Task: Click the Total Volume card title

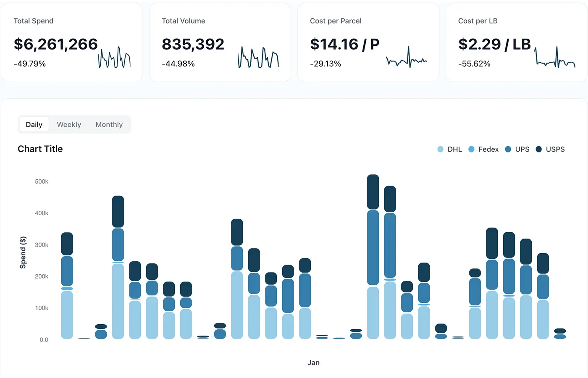Action: [184, 21]
